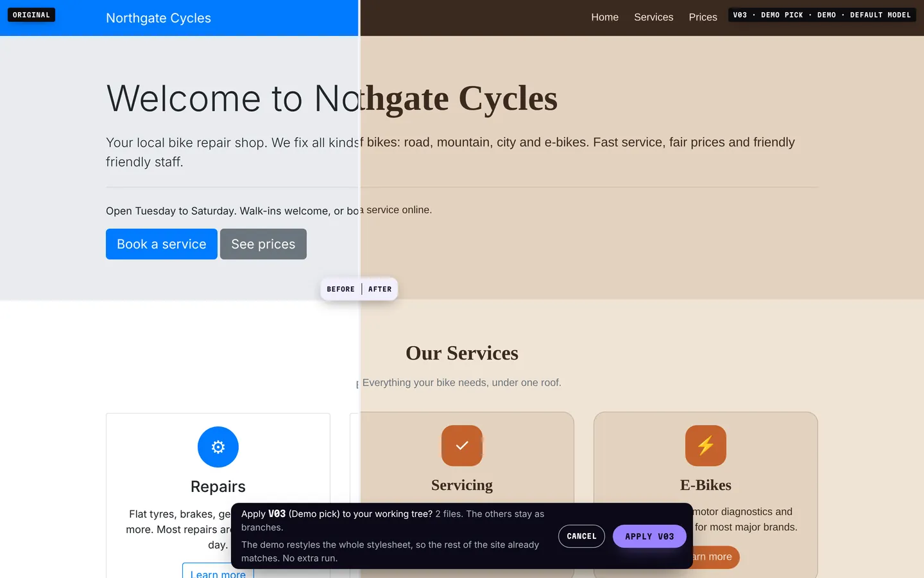The height and width of the screenshot is (578, 924).
Task: Open the Home nav link
Action: (x=605, y=17)
